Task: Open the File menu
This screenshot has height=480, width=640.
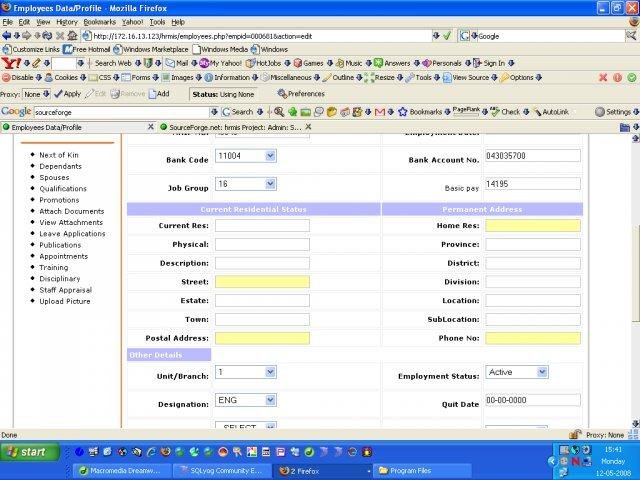Action: tap(7, 22)
